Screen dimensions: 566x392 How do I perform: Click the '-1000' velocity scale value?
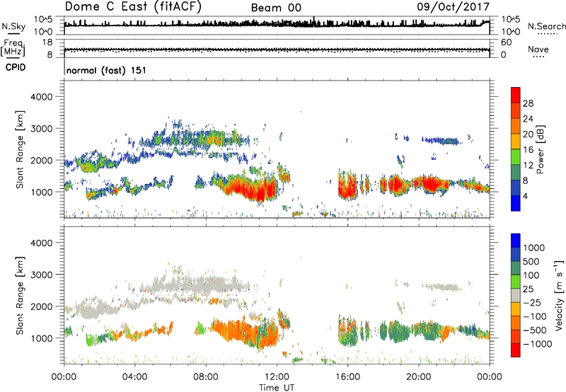click(x=537, y=344)
